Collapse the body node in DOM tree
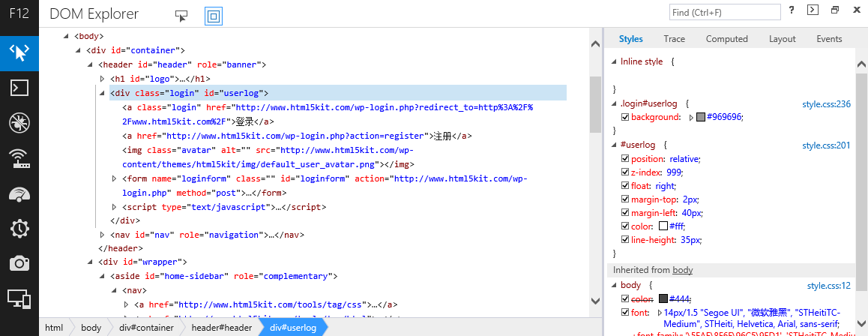Image resolution: width=868 pixels, height=336 pixels. [65, 37]
